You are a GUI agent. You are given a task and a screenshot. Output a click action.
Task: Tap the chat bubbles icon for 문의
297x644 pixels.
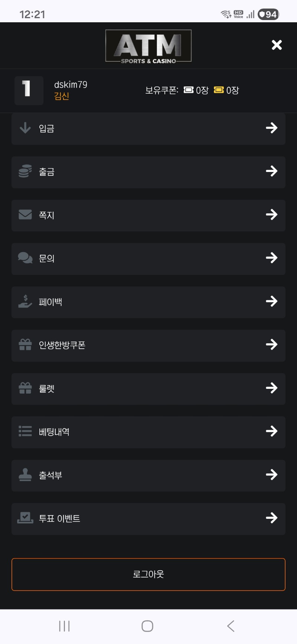25,258
